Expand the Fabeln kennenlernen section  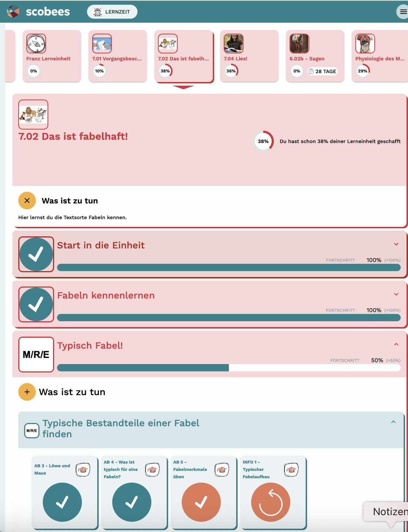click(x=396, y=294)
